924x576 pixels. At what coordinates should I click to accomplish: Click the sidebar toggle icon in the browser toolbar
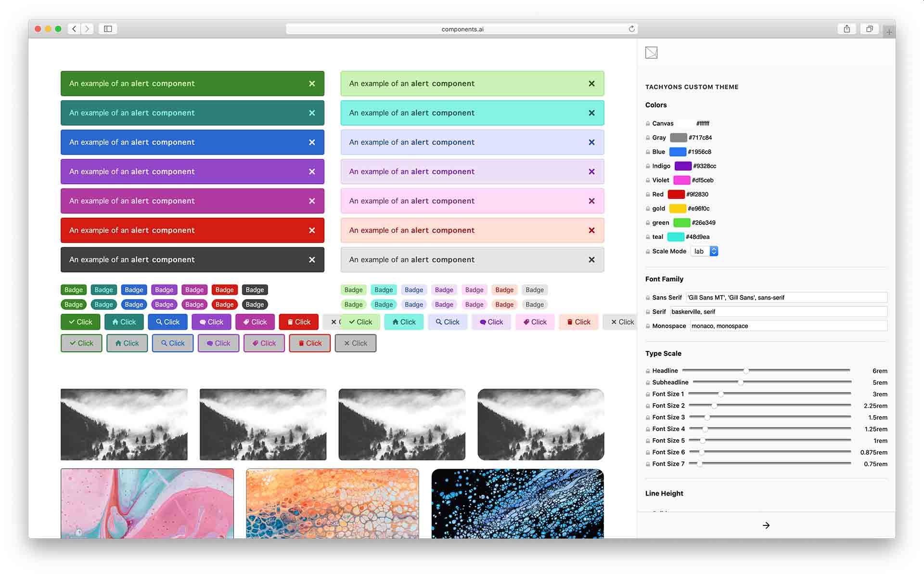107,28
